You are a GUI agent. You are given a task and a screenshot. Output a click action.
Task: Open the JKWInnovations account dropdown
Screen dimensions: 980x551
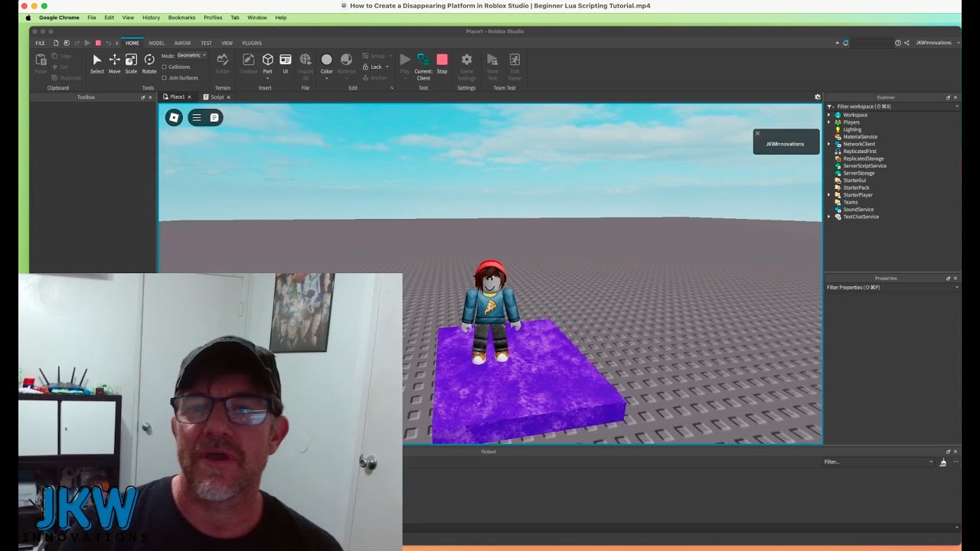[936, 43]
